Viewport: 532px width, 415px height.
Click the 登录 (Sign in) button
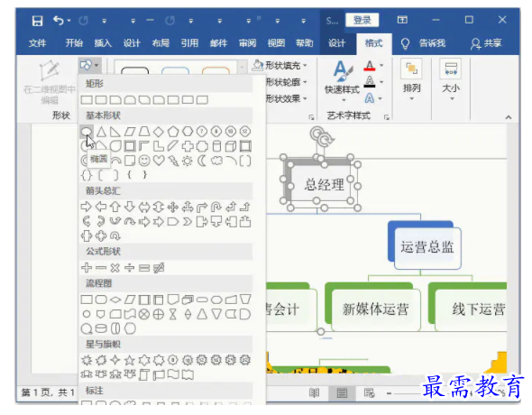point(362,20)
